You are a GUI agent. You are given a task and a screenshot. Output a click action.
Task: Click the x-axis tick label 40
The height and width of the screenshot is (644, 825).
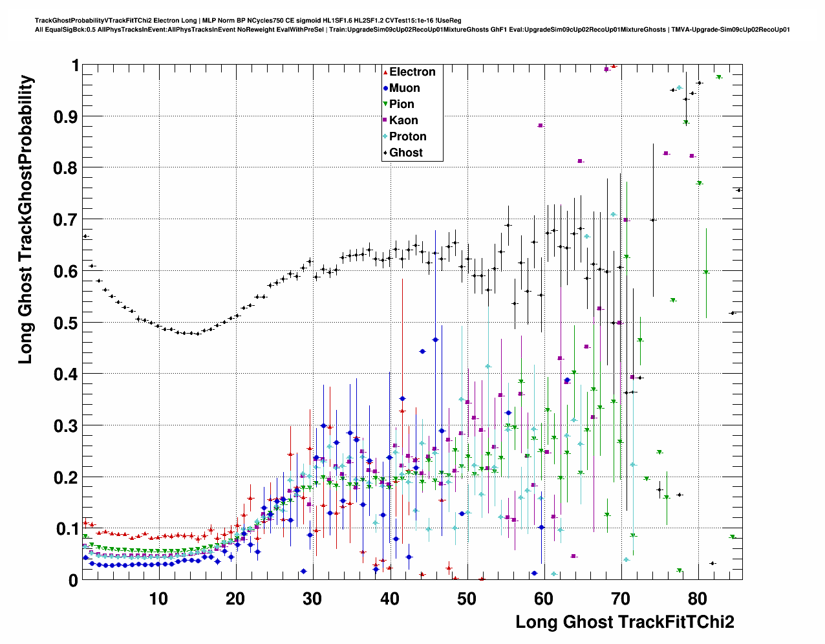[389, 599]
